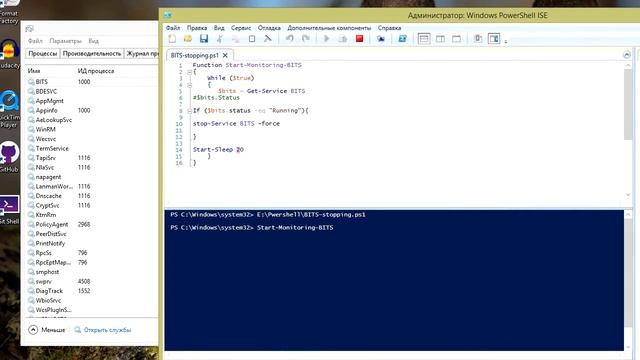This screenshot has height=360, width=640.
Task: Place cursor on Start-Sleep 20 line
Action: click(218, 149)
